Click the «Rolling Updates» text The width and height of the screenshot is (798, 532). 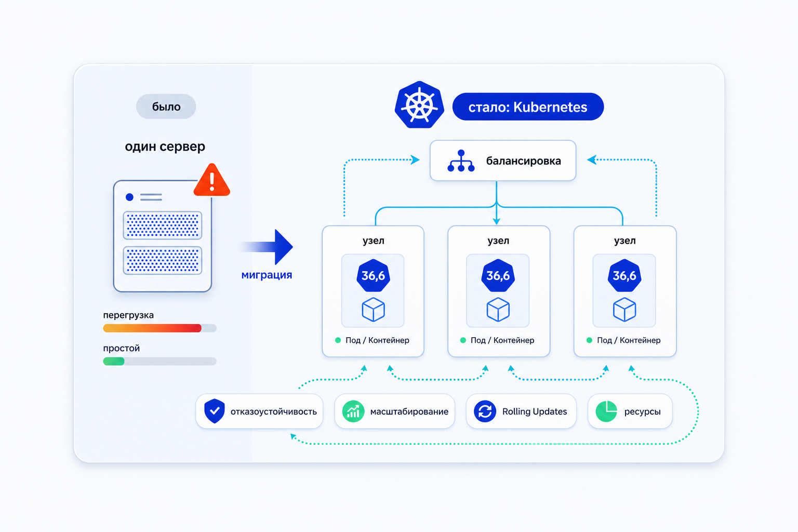point(535,411)
